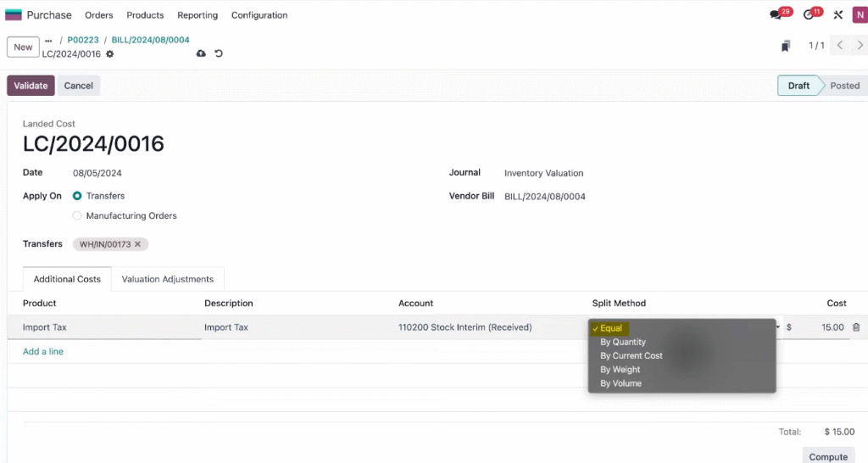Open the activities clock icon
Image resolution: width=868 pixels, height=463 pixels.
click(808, 15)
